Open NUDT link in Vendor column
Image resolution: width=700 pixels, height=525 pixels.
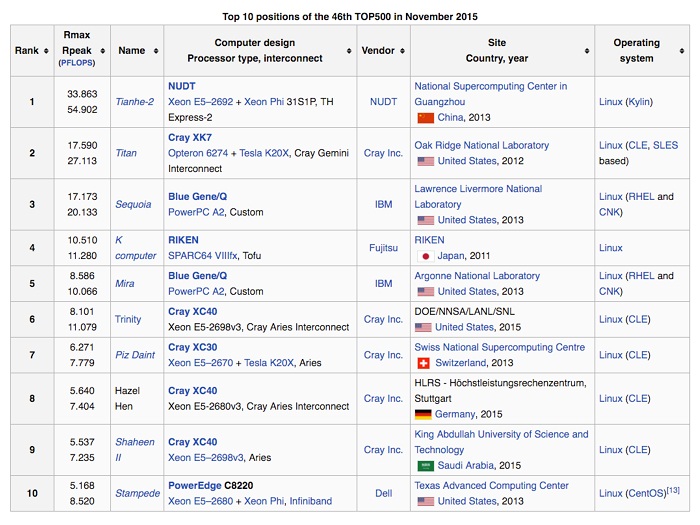[383, 102]
